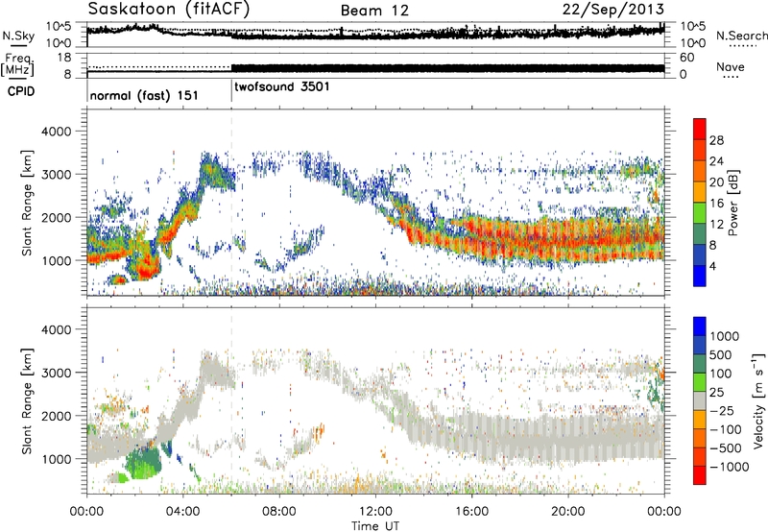The width and height of the screenshot is (768, 532).
Task: Click the 'Velocity [m s-1]' colorbar label
Action: 758,400
